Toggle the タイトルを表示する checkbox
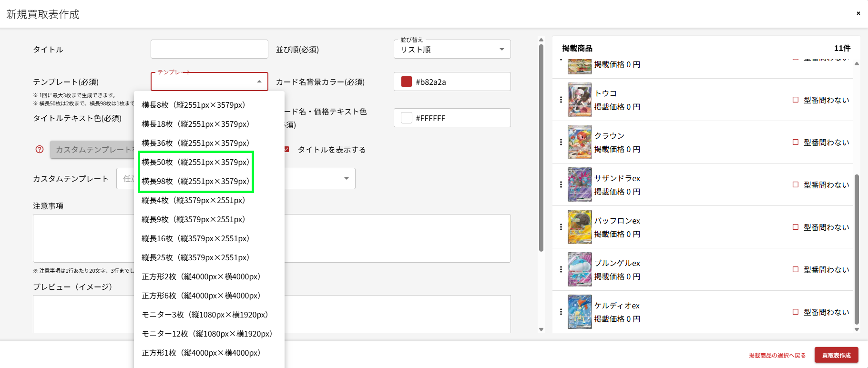 click(286, 149)
